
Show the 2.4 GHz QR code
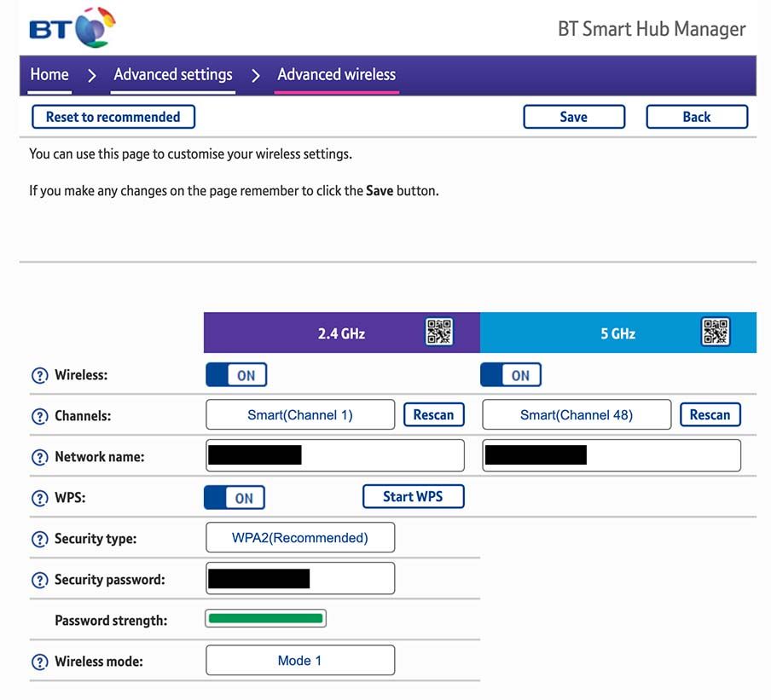tap(439, 332)
